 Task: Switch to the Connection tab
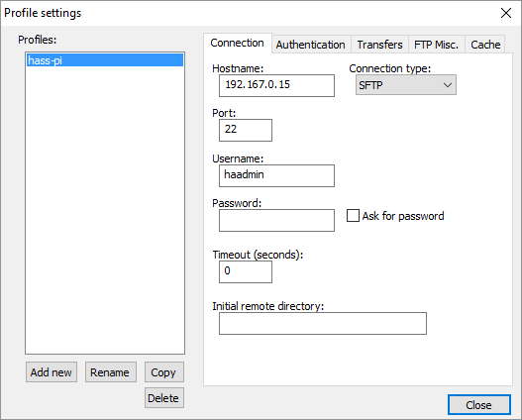click(x=238, y=43)
